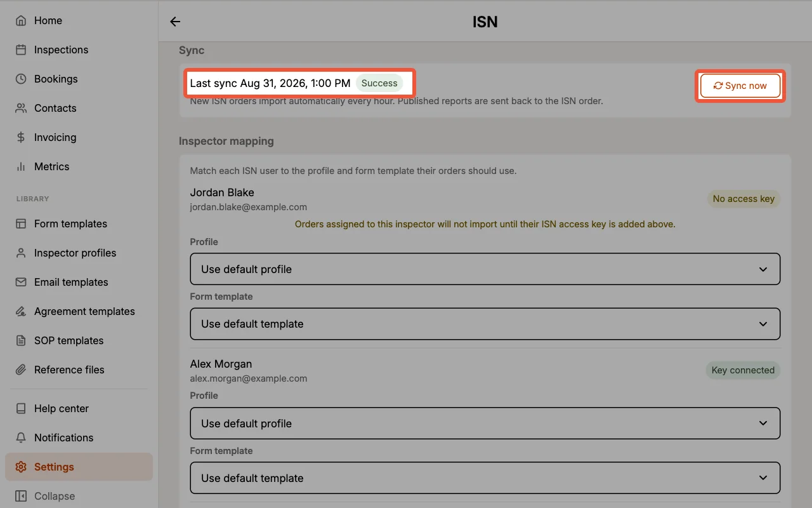Open Alex Morgan's Profile dropdown
This screenshot has width=812, height=508.
[x=485, y=424]
